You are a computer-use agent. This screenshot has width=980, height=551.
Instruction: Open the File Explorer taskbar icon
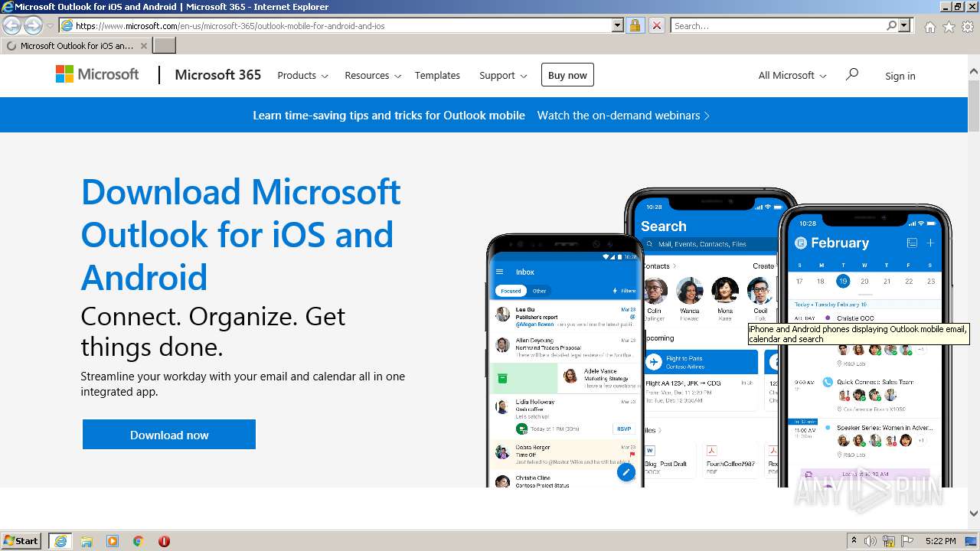tap(87, 541)
